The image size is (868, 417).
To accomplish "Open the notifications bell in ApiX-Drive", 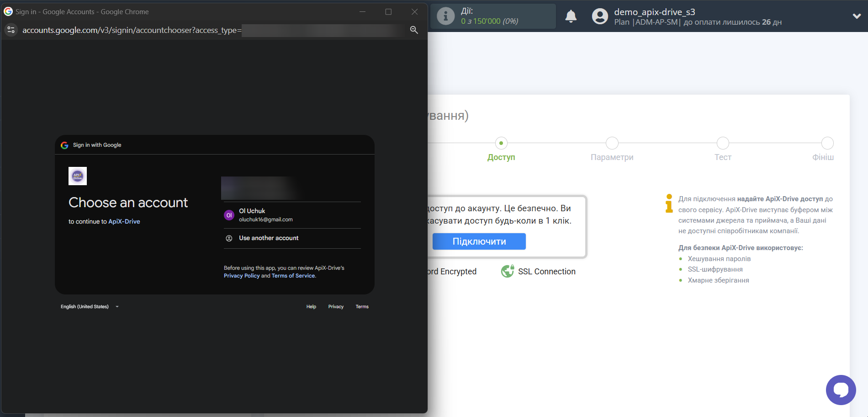I will pyautogui.click(x=571, y=16).
